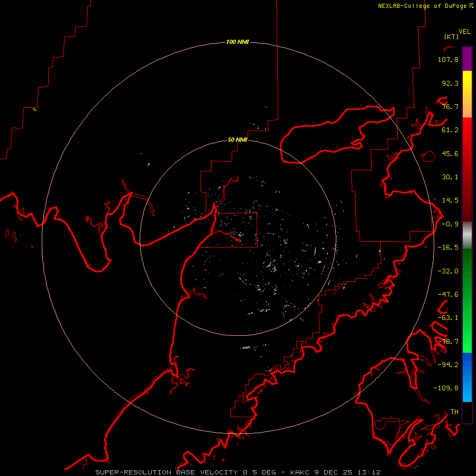This screenshot has height=476, width=476.
Task: Click the -109.8 velocity scale value
Action: tap(446, 388)
